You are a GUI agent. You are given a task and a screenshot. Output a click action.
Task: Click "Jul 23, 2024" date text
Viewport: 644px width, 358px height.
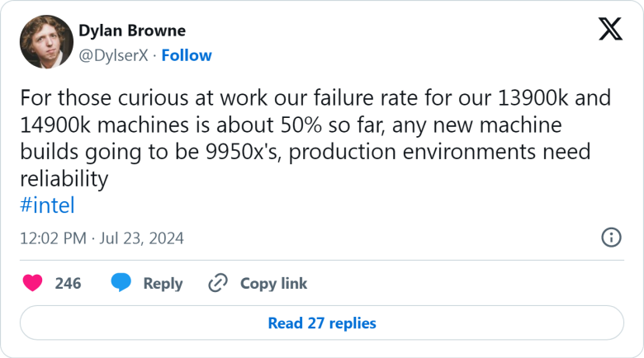point(142,238)
